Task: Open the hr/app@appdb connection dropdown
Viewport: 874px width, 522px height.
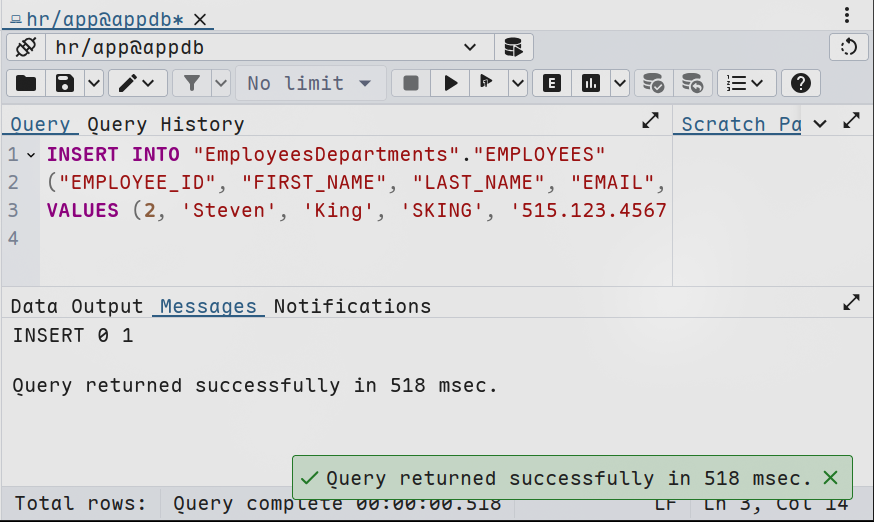Action: pos(470,47)
